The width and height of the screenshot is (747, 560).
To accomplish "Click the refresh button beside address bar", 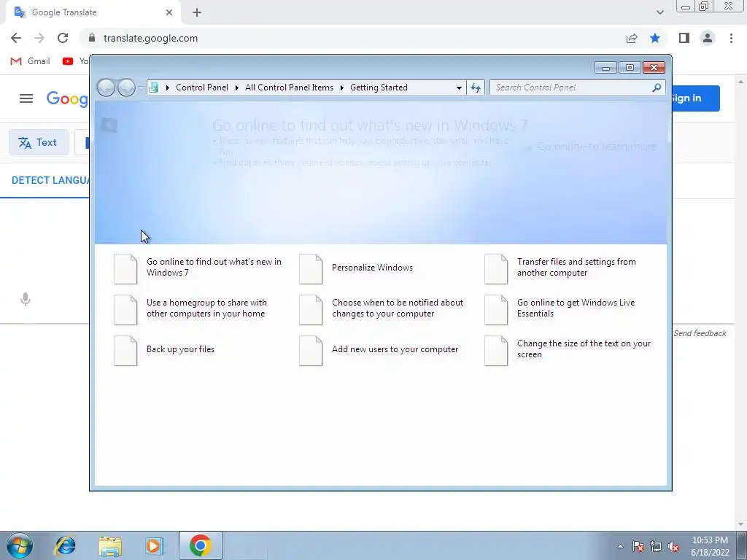I will point(476,87).
